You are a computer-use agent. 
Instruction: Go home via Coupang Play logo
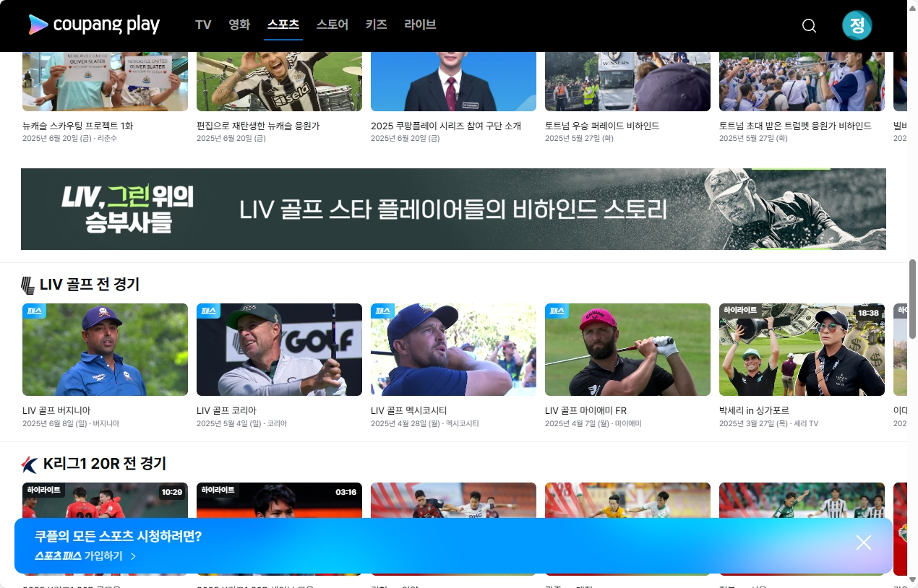[94, 25]
